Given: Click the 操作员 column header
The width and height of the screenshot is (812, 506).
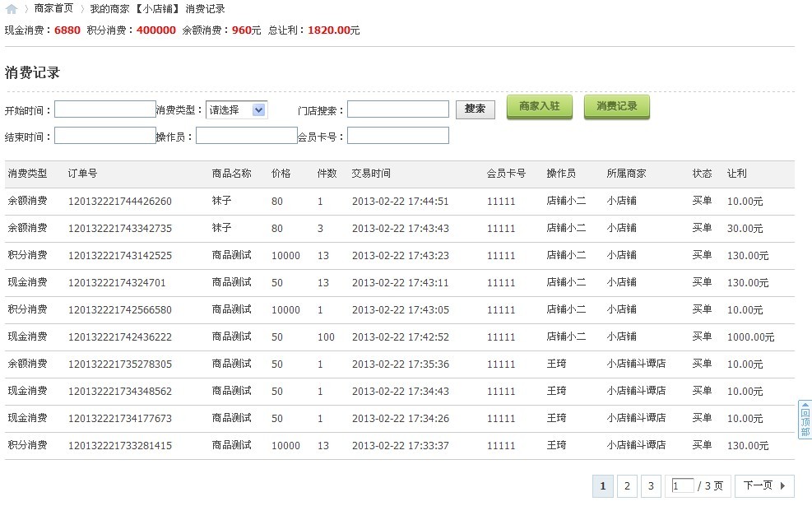Looking at the screenshot, I should [x=561, y=174].
